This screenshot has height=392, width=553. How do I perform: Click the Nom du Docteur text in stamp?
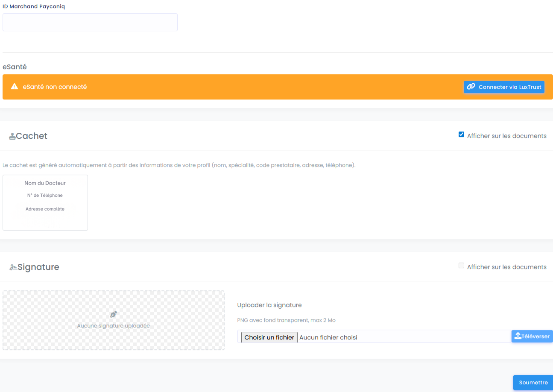click(45, 183)
